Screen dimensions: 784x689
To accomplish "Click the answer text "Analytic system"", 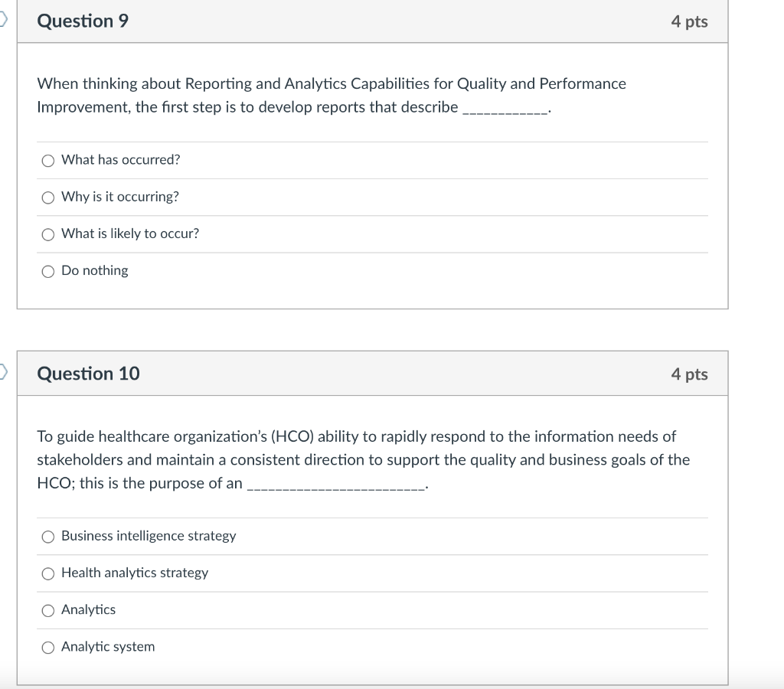I will click(x=107, y=646).
